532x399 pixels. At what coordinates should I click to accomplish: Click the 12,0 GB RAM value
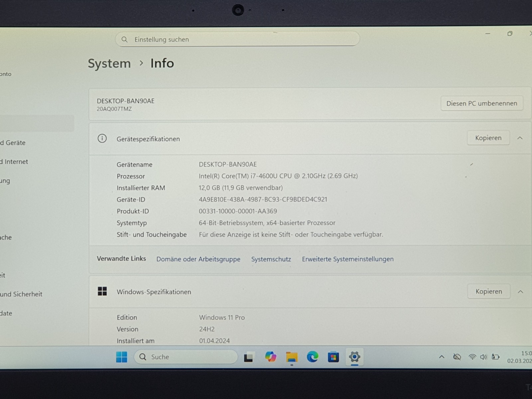(241, 188)
